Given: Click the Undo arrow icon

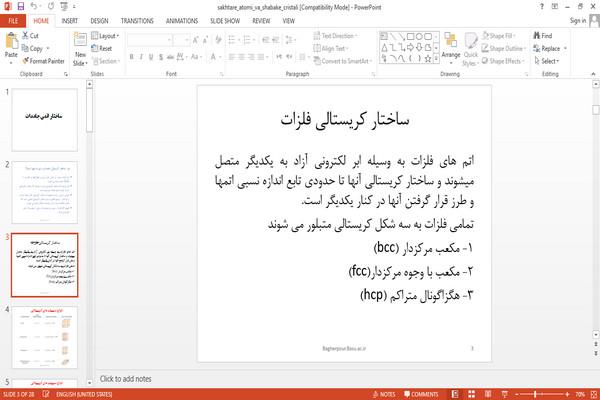Looking at the screenshot, I should [x=34, y=6].
